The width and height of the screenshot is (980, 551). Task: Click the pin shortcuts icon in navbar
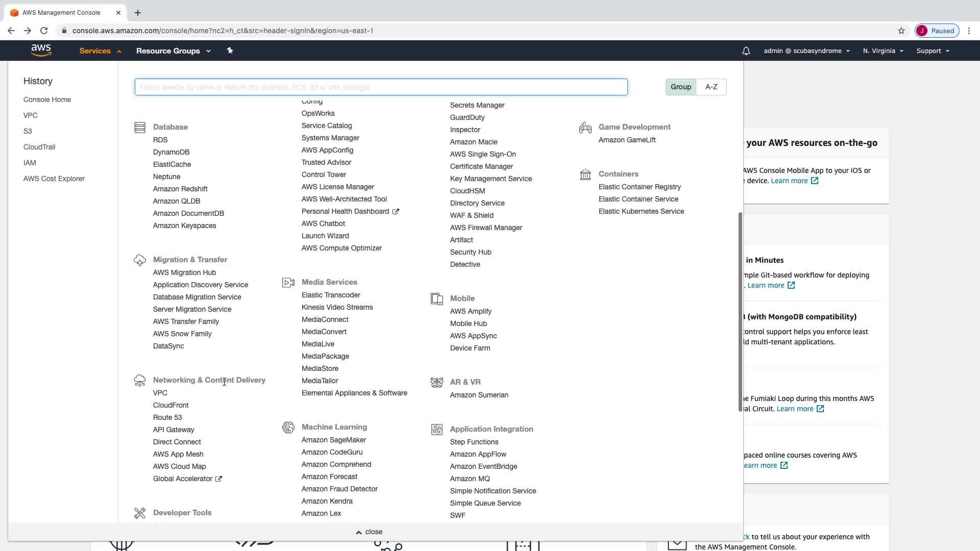pos(230,51)
